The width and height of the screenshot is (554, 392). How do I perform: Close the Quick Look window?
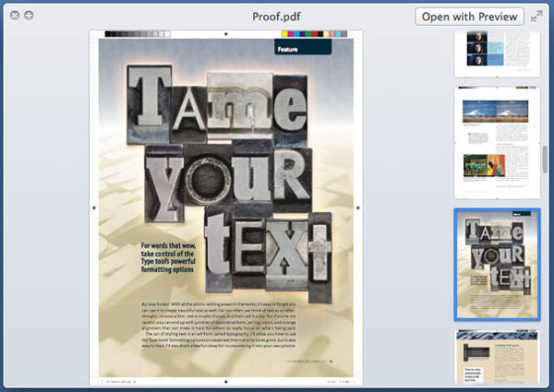tap(15, 15)
